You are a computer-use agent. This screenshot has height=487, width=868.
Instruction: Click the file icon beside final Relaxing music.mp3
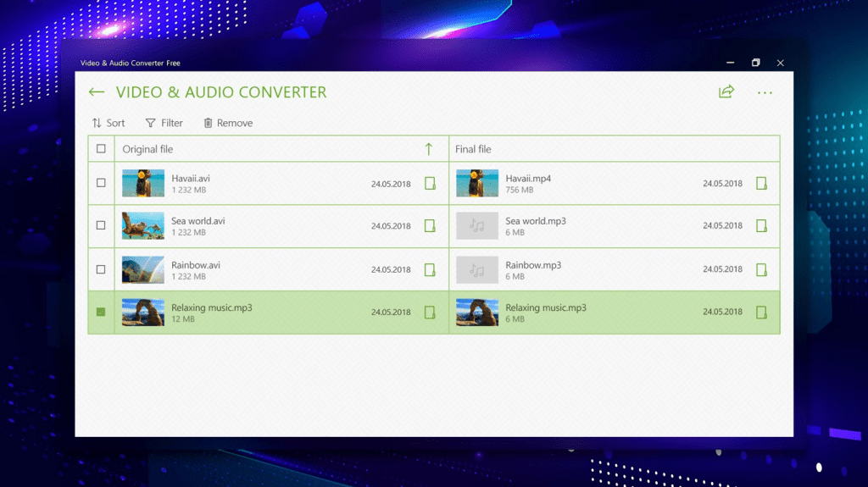761,313
